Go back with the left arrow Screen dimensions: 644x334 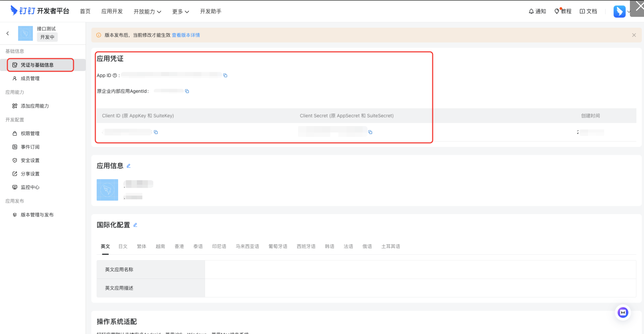[8, 33]
